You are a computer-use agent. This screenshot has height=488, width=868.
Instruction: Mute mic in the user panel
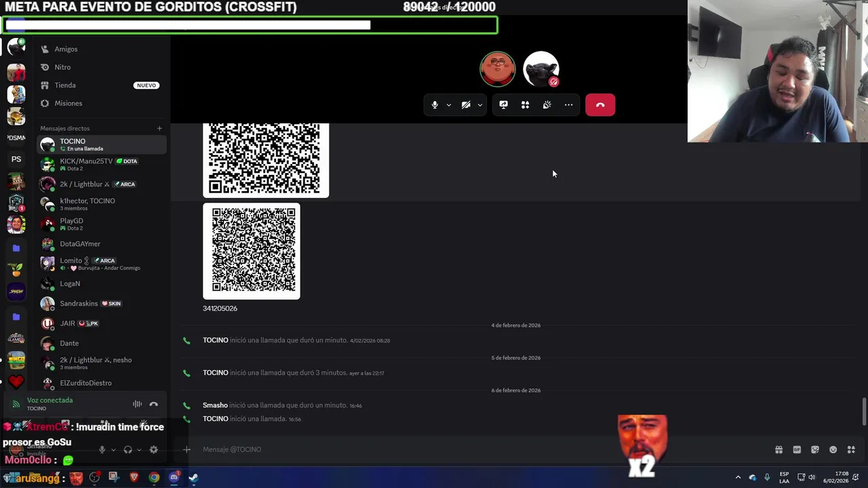(102, 449)
